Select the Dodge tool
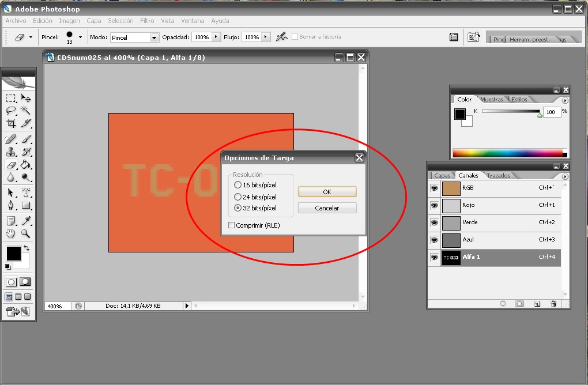The image size is (588, 385). click(25, 178)
